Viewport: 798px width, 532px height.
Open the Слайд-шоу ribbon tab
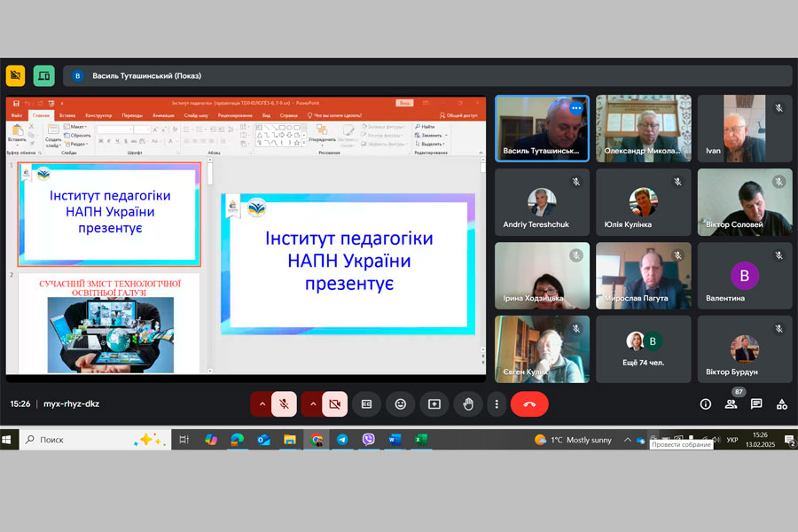[x=196, y=115]
